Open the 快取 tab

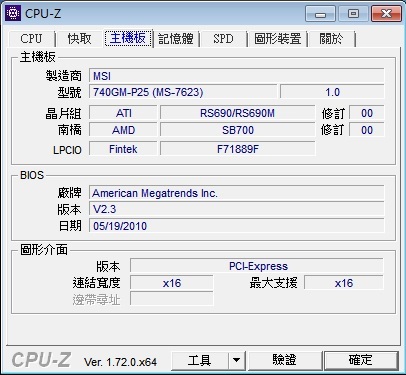pos(79,39)
